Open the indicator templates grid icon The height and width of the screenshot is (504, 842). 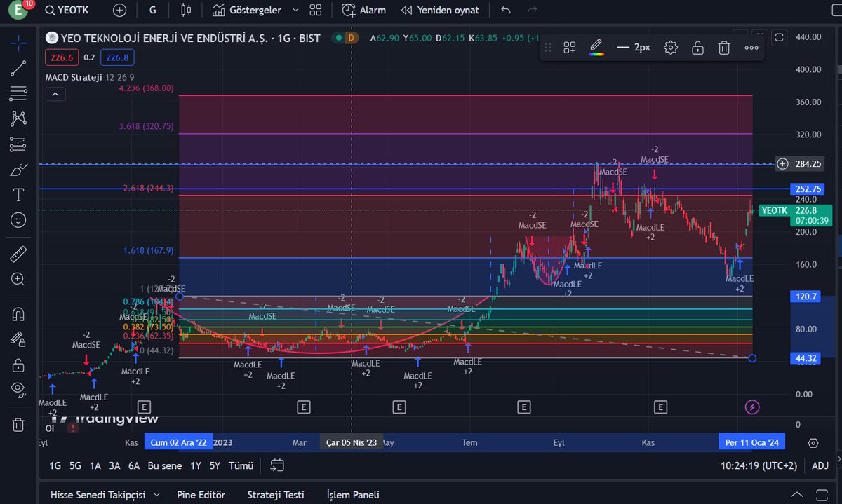click(316, 11)
